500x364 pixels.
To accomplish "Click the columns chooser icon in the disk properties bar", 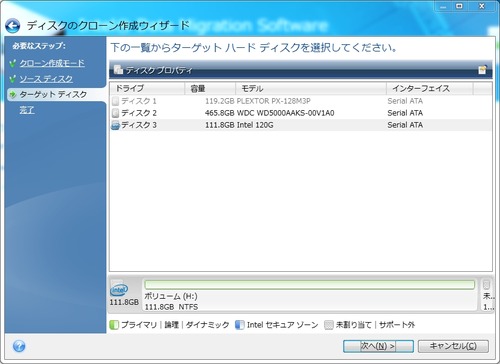I will coord(482,70).
